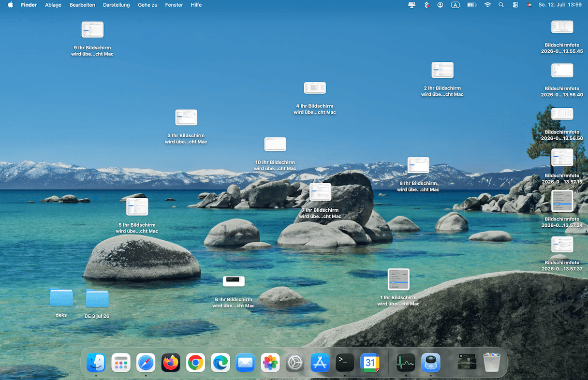Open the Mail app in the Dock
This screenshot has width=588, height=380.
pos(245,363)
